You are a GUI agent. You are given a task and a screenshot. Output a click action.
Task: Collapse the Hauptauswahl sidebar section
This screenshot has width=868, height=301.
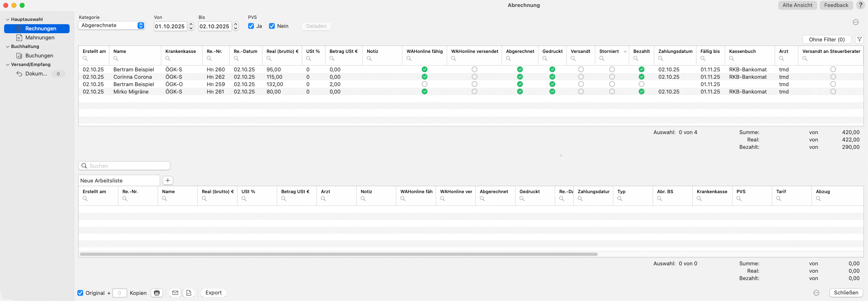7,19
